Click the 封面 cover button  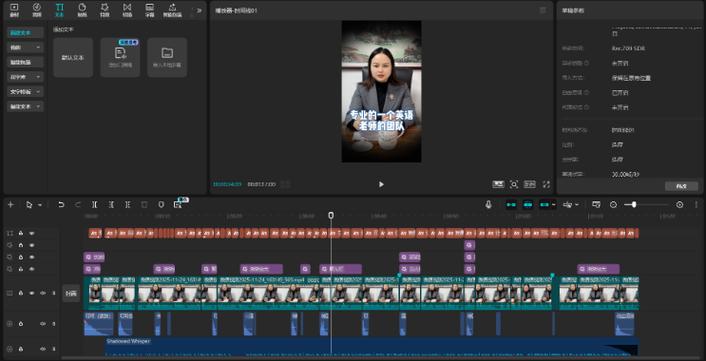[x=71, y=293]
